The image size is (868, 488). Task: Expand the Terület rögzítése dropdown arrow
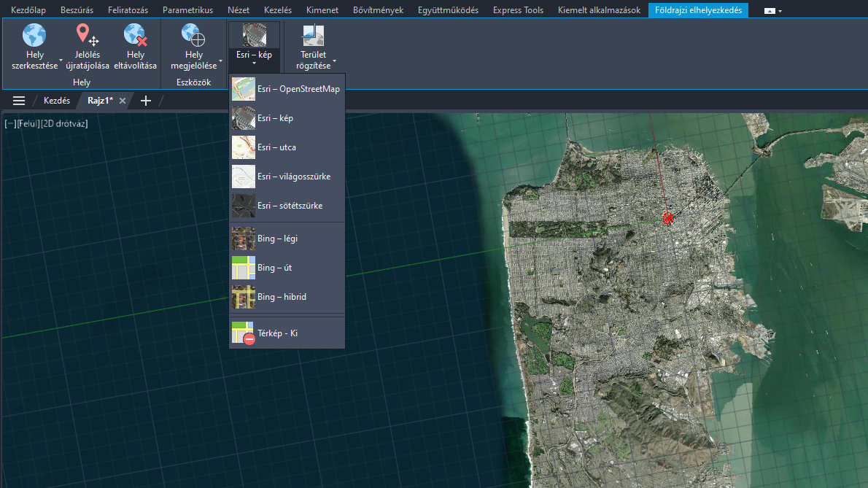click(x=334, y=61)
